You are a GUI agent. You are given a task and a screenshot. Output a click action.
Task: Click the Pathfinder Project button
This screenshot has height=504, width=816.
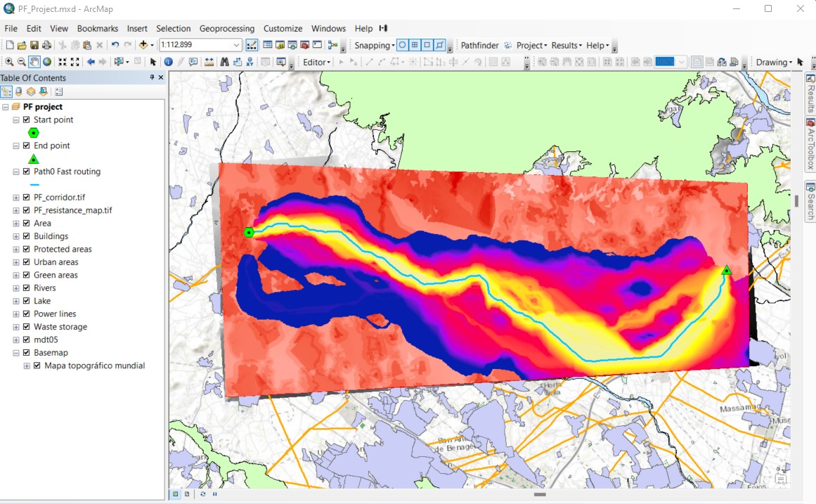(532, 45)
